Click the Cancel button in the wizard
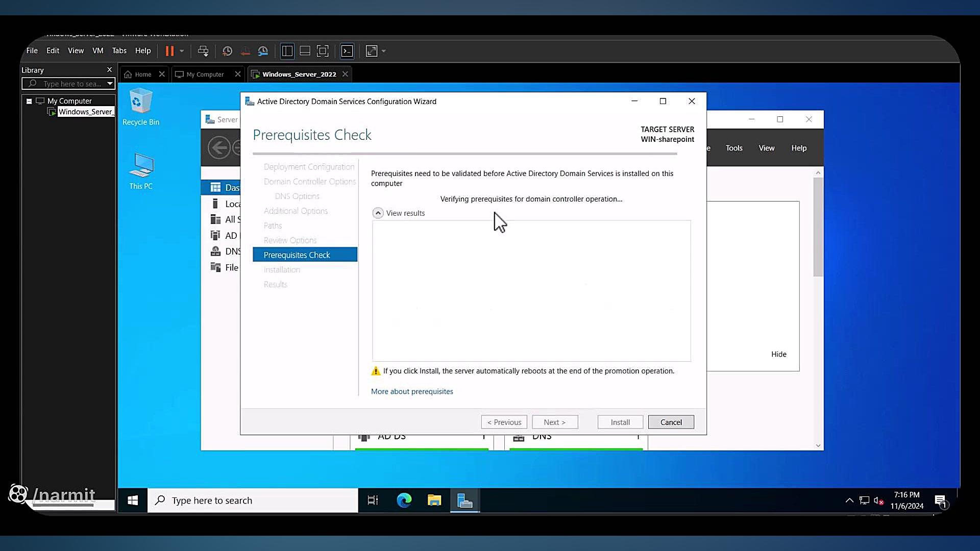The height and width of the screenshot is (551, 980). pos(671,422)
